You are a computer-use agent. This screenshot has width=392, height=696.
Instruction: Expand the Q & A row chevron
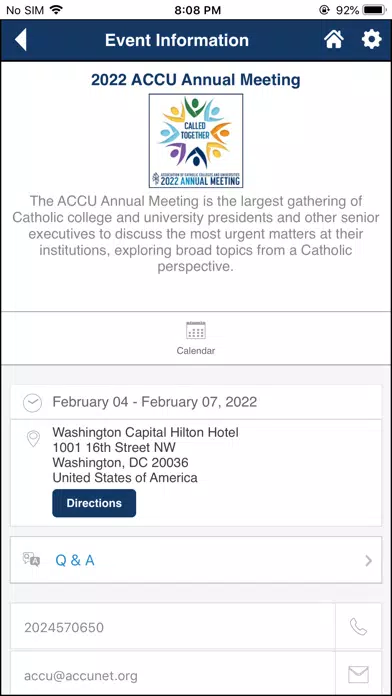[368, 561]
